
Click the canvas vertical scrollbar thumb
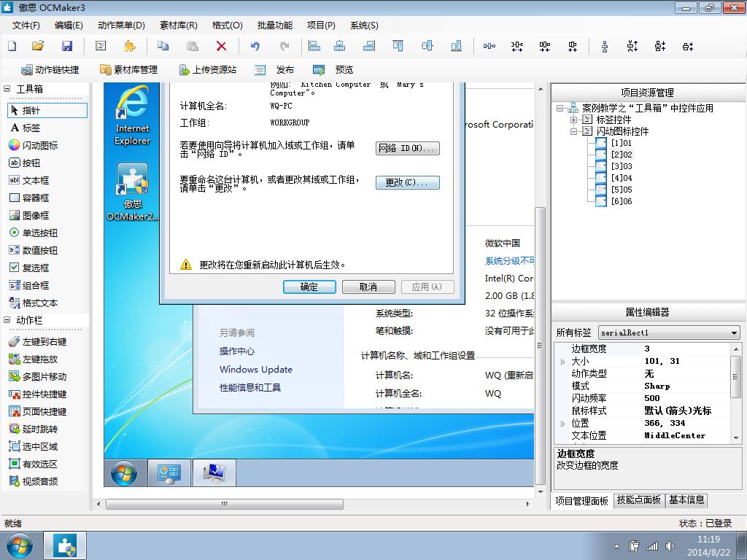pos(540,346)
